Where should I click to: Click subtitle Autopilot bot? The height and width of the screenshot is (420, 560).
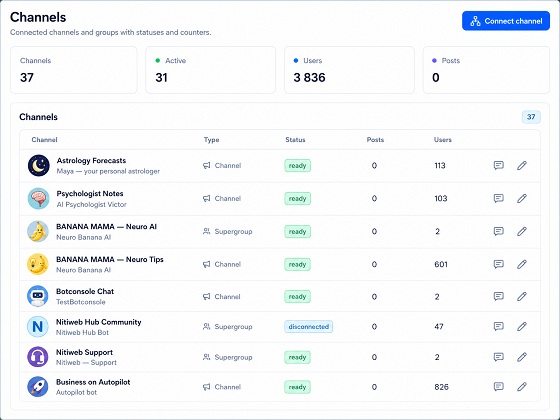pos(76,392)
